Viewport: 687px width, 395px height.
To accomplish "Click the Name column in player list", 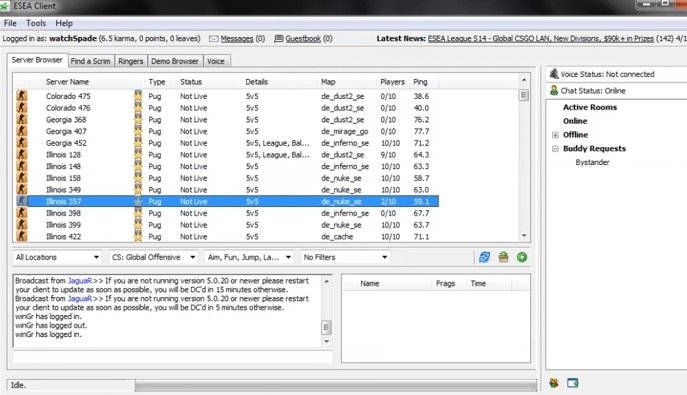I will (x=370, y=283).
